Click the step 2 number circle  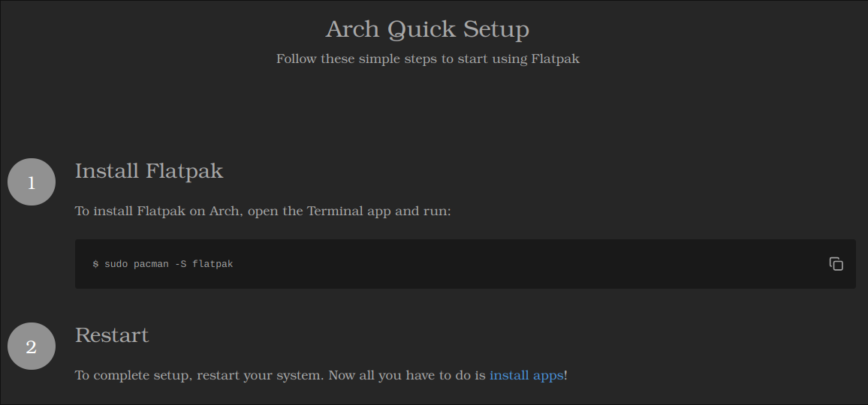coord(32,346)
